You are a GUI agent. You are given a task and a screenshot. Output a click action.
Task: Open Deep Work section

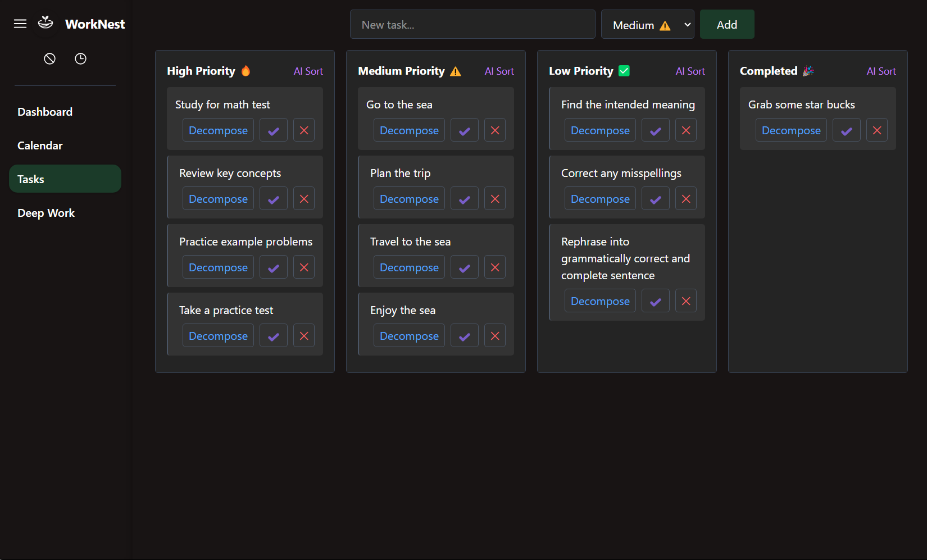point(65,213)
